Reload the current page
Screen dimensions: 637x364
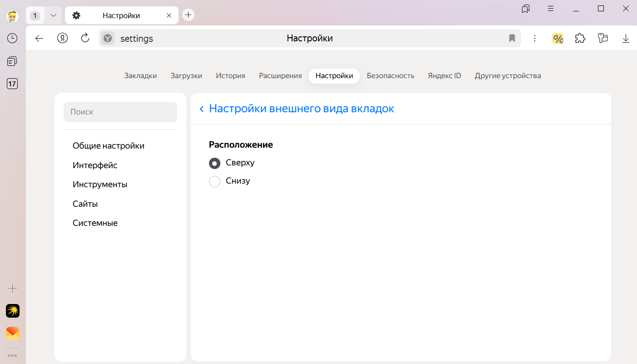point(85,38)
